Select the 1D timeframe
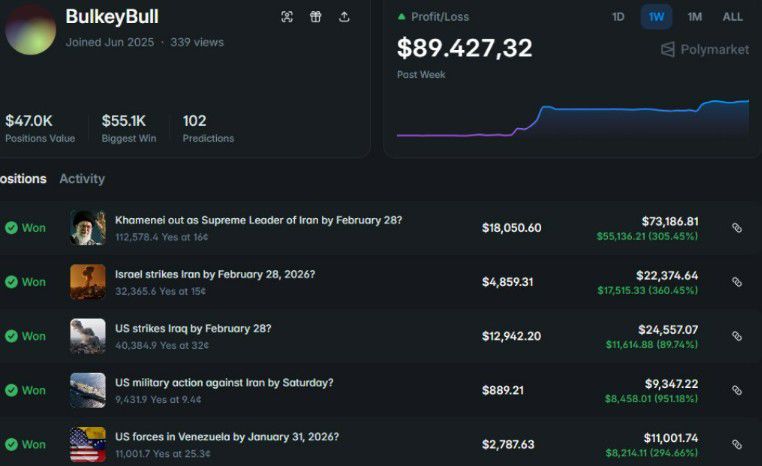Image resolution: width=762 pixels, height=466 pixels. 618,17
